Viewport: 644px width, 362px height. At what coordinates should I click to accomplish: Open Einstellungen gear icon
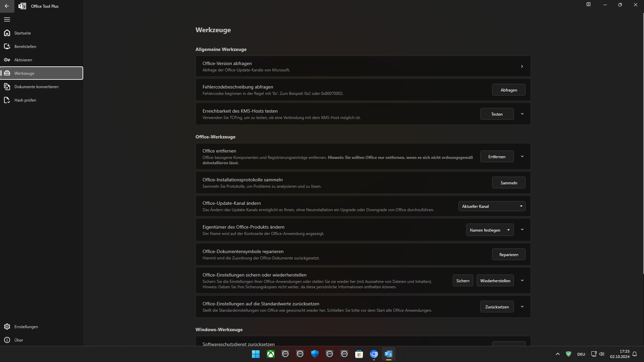7,326
